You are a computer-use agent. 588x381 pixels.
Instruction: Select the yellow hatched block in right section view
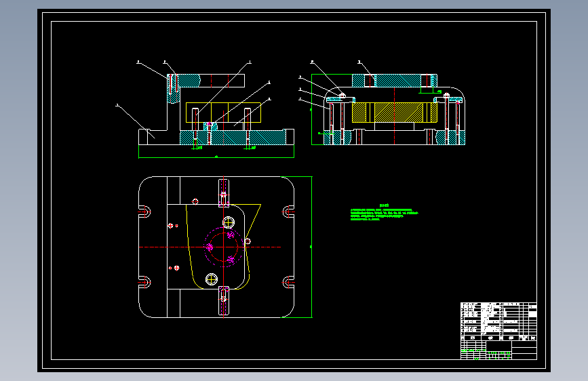point(395,113)
